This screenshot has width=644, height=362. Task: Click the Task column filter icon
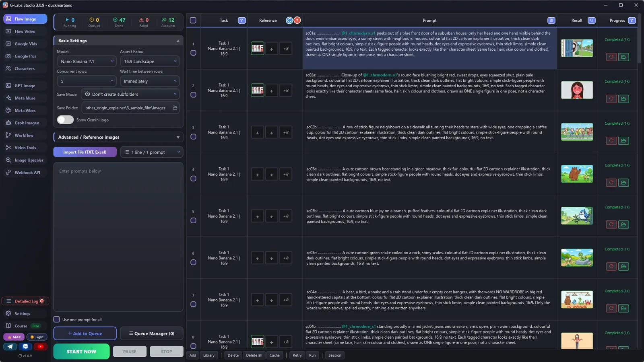point(242,21)
